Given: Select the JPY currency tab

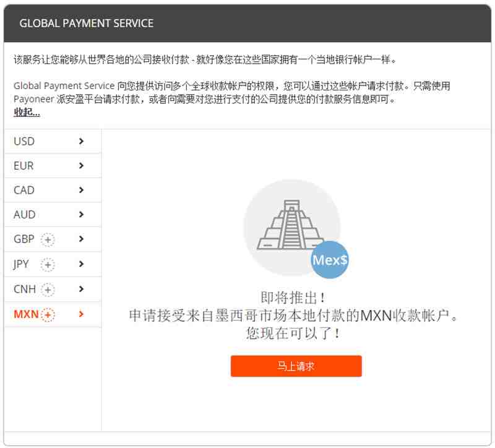Looking at the screenshot, I should [x=53, y=264].
